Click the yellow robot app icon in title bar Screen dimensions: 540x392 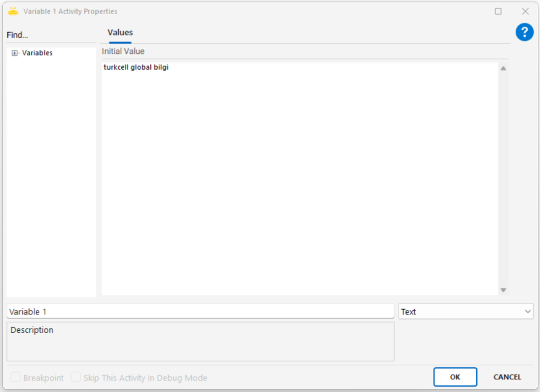13,11
